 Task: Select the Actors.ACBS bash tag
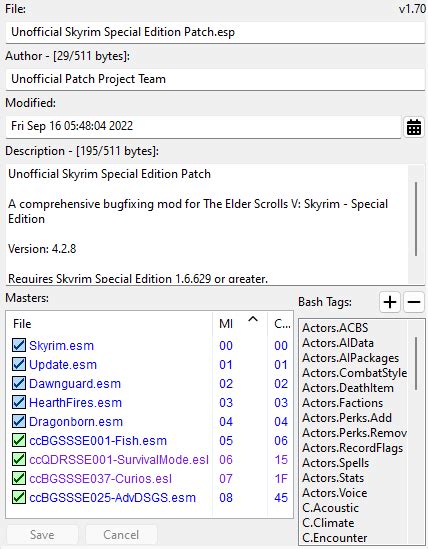(x=335, y=328)
